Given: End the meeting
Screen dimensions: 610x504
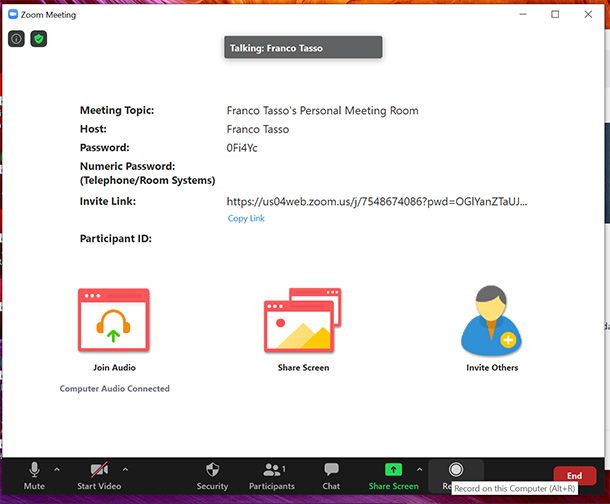Looking at the screenshot, I should pos(575,476).
